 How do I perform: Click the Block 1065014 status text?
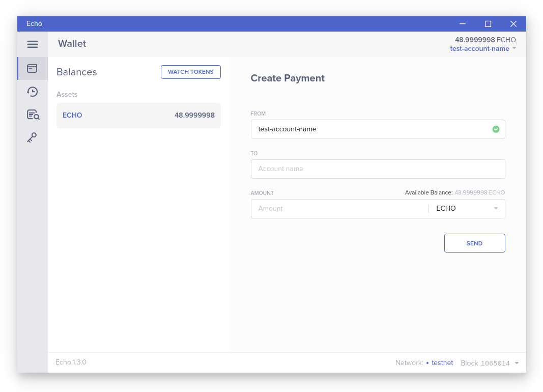485,363
